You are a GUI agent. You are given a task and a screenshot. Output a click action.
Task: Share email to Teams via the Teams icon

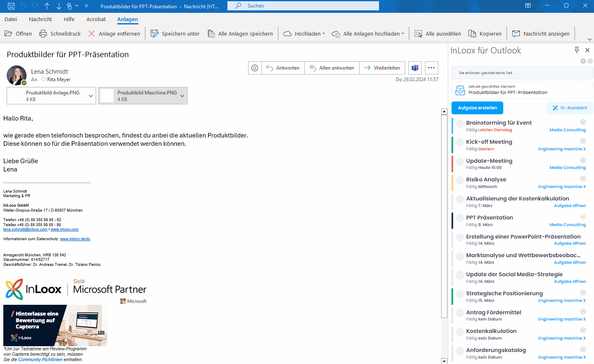tap(415, 67)
